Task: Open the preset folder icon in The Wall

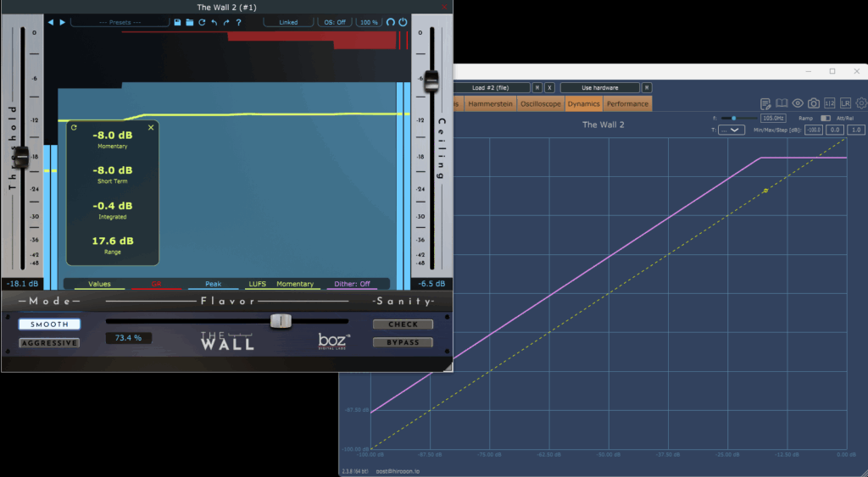Action: (189, 22)
